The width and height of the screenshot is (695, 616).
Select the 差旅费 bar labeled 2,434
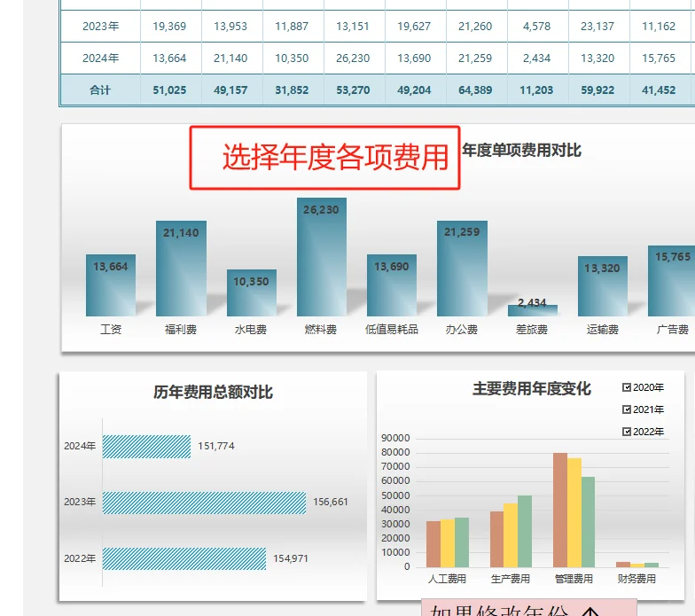coord(532,310)
